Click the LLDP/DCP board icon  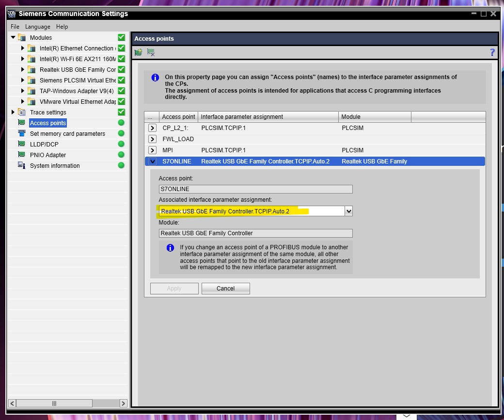(x=21, y=144)
